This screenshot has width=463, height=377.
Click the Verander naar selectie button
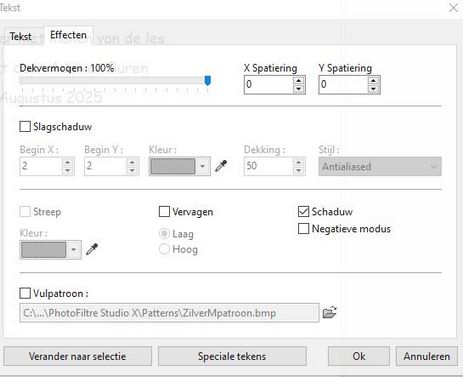click(77, 356)
